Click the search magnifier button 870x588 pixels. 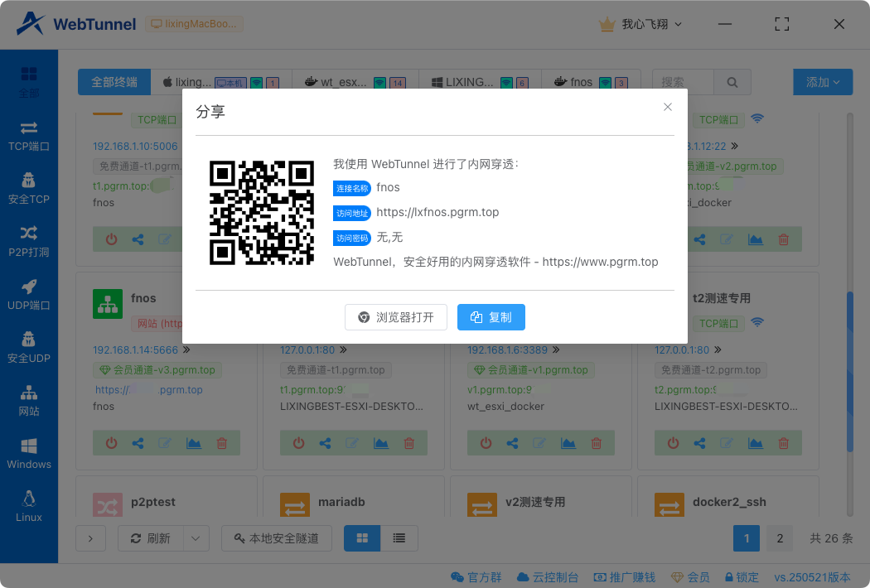[732, 83]
